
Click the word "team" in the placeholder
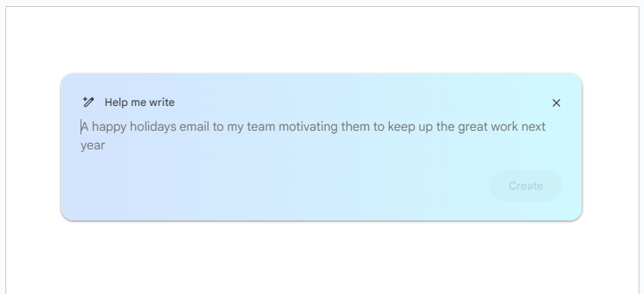261,127
